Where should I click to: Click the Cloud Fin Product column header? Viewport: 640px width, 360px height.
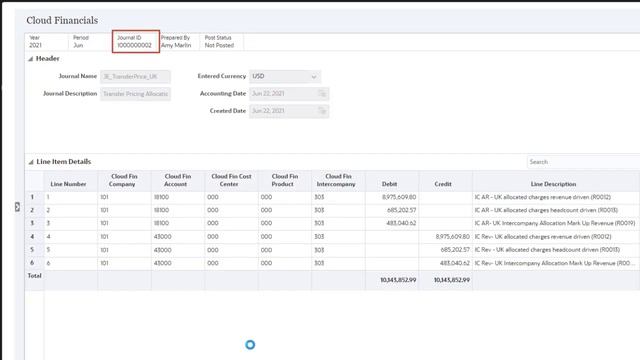(284, 180)
